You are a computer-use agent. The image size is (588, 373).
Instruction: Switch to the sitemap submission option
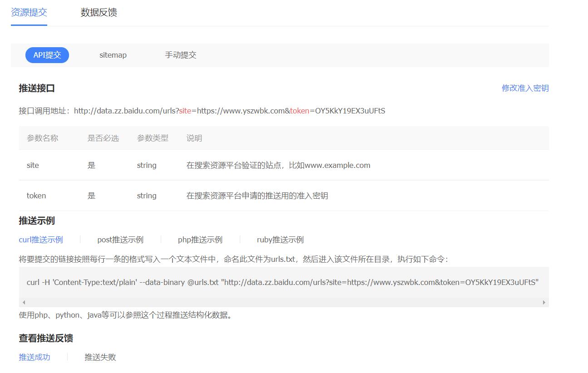113,55
